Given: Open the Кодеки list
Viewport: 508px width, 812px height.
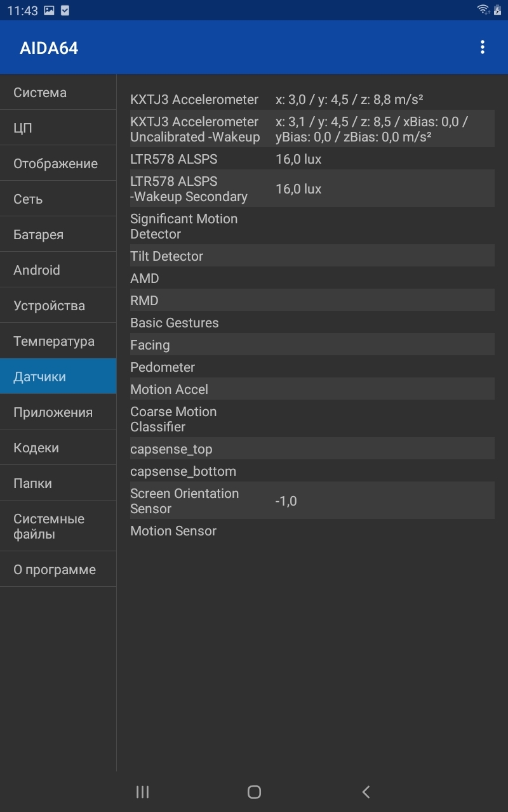Looking at the screenshot, I should click(x=58, y=448).
